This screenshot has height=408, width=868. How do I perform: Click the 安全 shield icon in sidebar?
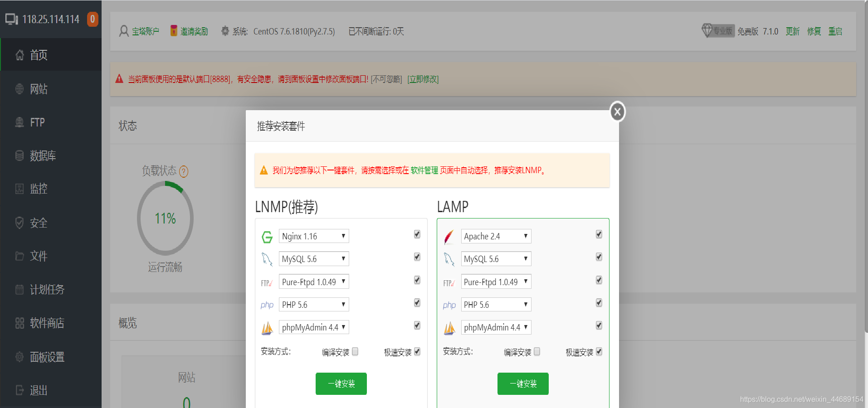(x=20, y=223)
